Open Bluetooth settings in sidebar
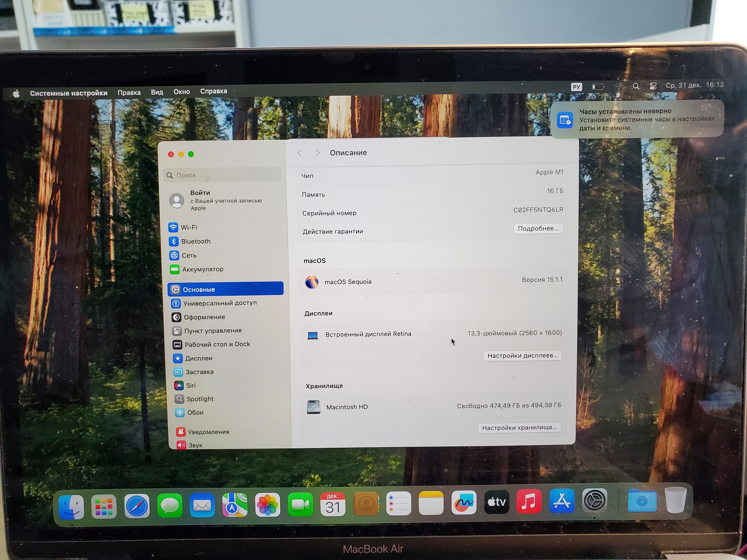Screen dimensions: 747x560 [x=190, y=241]
